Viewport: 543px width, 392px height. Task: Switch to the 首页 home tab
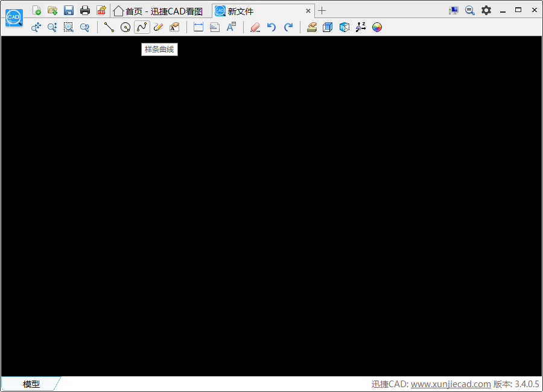[158, 11]
